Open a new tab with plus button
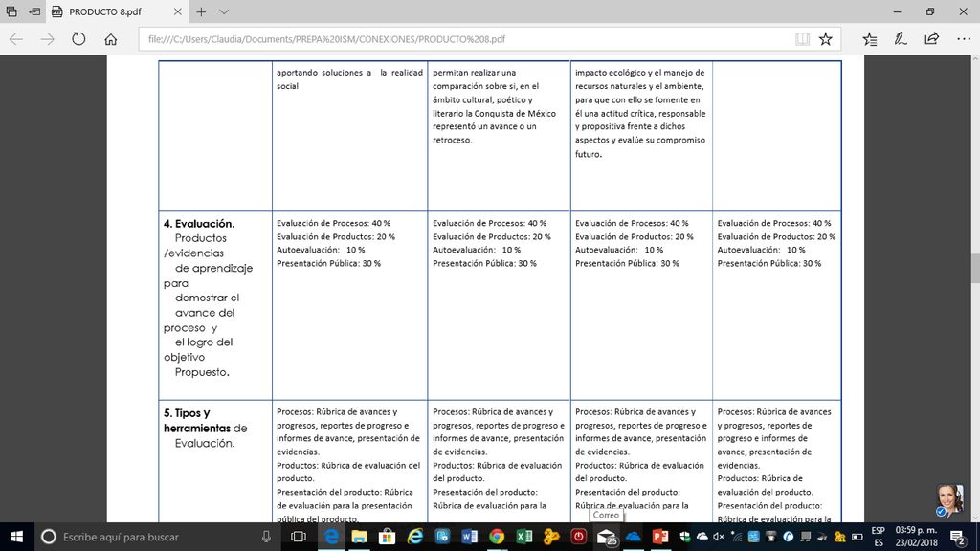This screenshot has height=551, width=980. coord(201,11)
